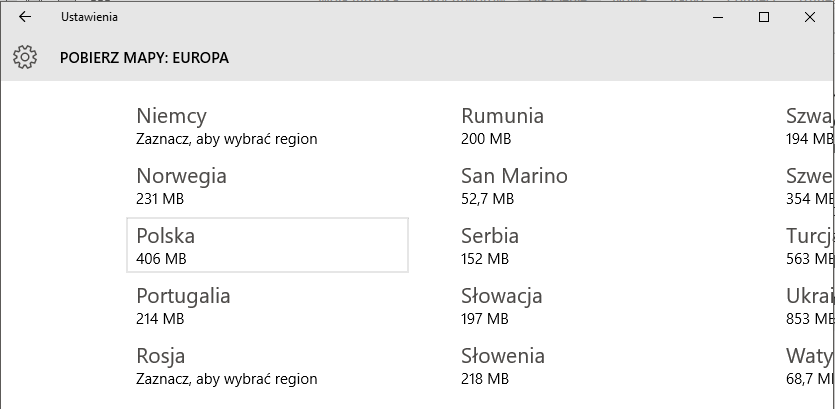Minimize the Ustawienia window
This screenshot has height=409, width=835.
point(718,17)
